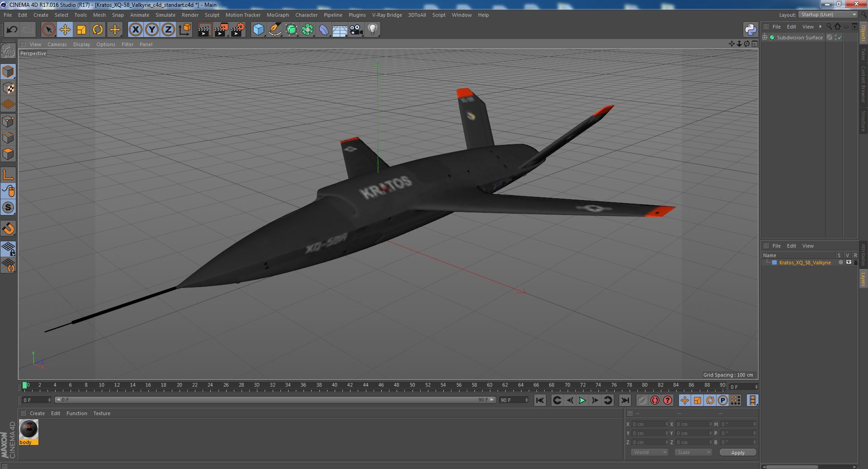Viewport: 868px width, 469px height.
Task: Select the Scale tool
Action: tap(81, 30)
